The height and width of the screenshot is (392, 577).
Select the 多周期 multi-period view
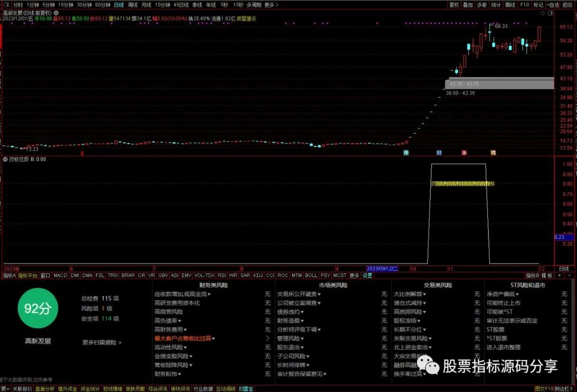pyautogui.click(x=254, y=5)
